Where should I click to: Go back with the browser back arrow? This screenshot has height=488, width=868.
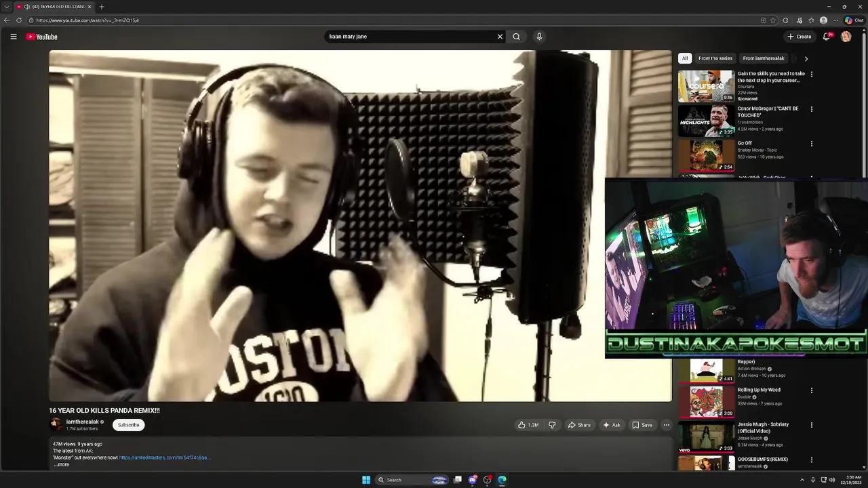point(7,20)
